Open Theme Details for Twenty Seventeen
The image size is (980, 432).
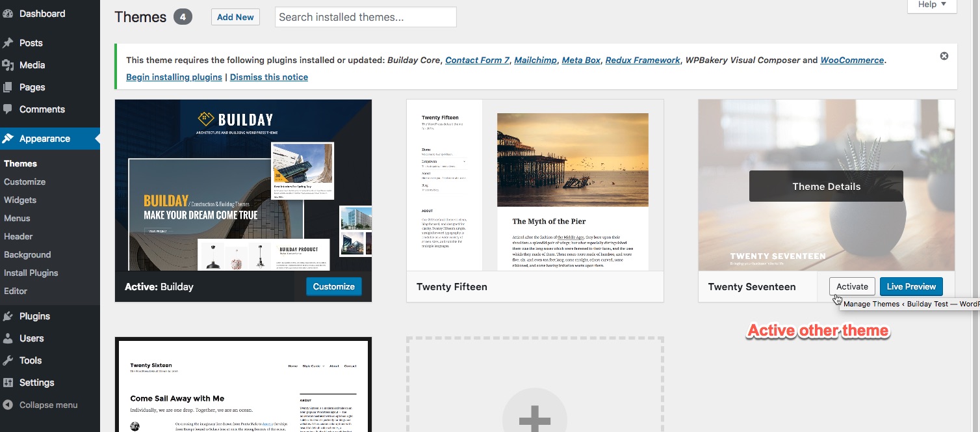point(826,186)
